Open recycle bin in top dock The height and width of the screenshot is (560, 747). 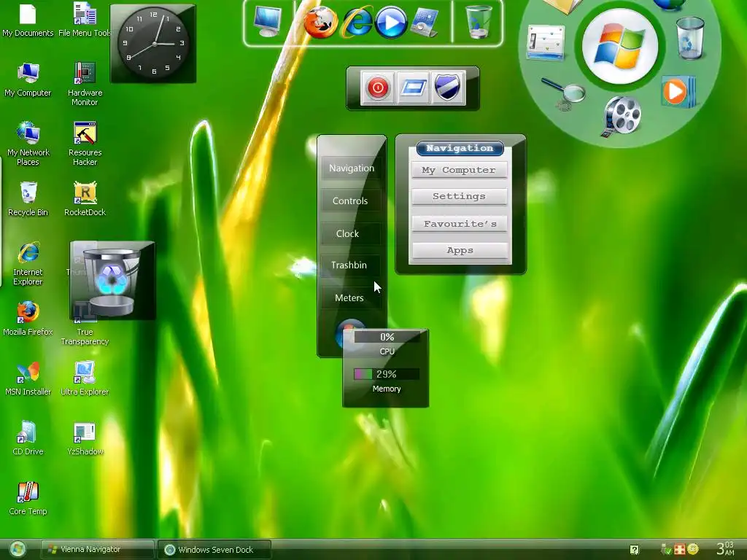478,22
